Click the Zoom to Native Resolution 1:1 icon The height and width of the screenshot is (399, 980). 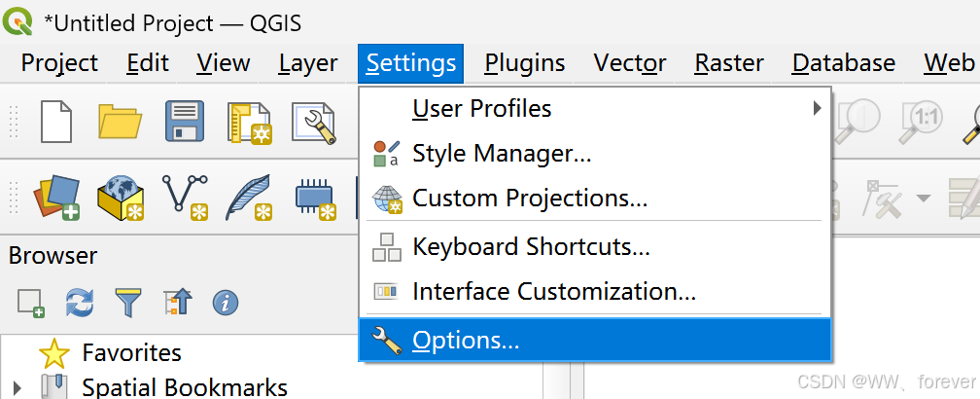click(x=920, y=121)
